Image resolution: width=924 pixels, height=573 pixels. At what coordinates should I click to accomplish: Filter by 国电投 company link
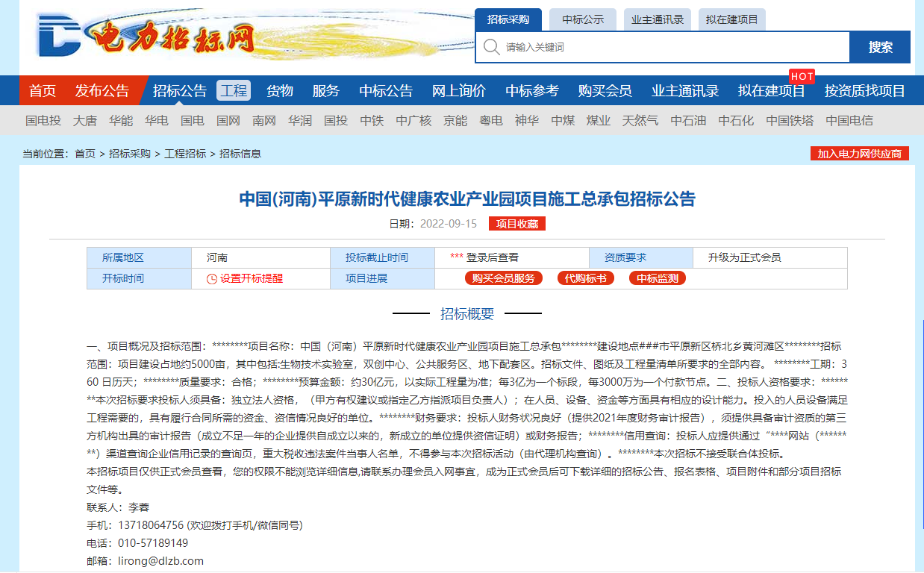(x=43, y=120)
